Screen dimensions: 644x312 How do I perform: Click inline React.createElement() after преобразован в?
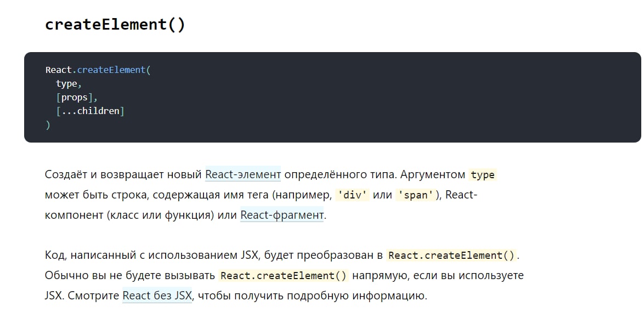pyautogui.click(x=452, y=256)
